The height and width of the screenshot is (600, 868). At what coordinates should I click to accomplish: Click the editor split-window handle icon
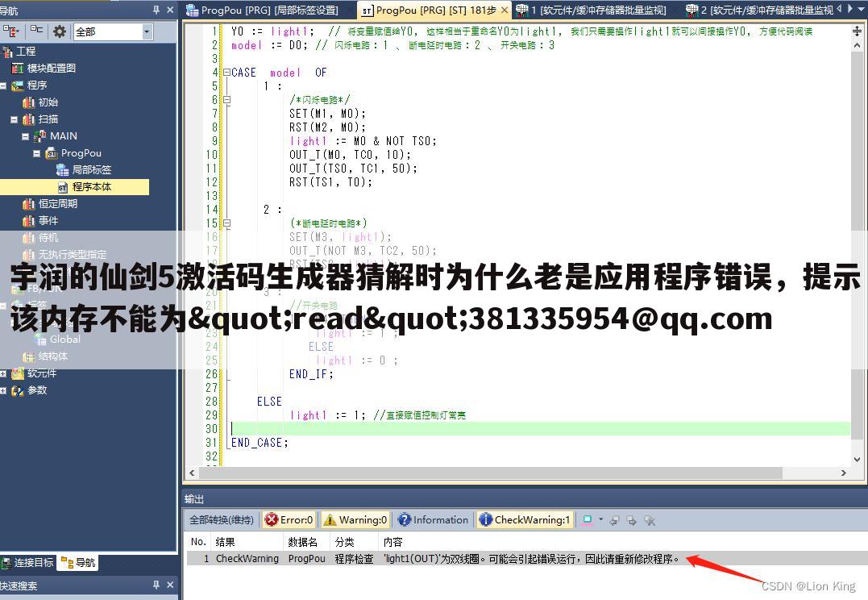pos(857,31)
